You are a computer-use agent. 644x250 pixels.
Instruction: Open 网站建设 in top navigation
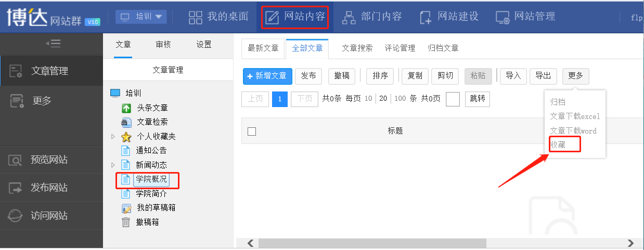tap(449, 17)
